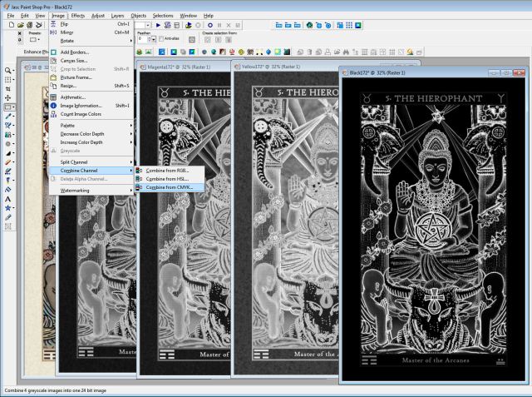Click Image Information menu entry
This screenshot has height=397, width=532.
(x=81, y=106)
